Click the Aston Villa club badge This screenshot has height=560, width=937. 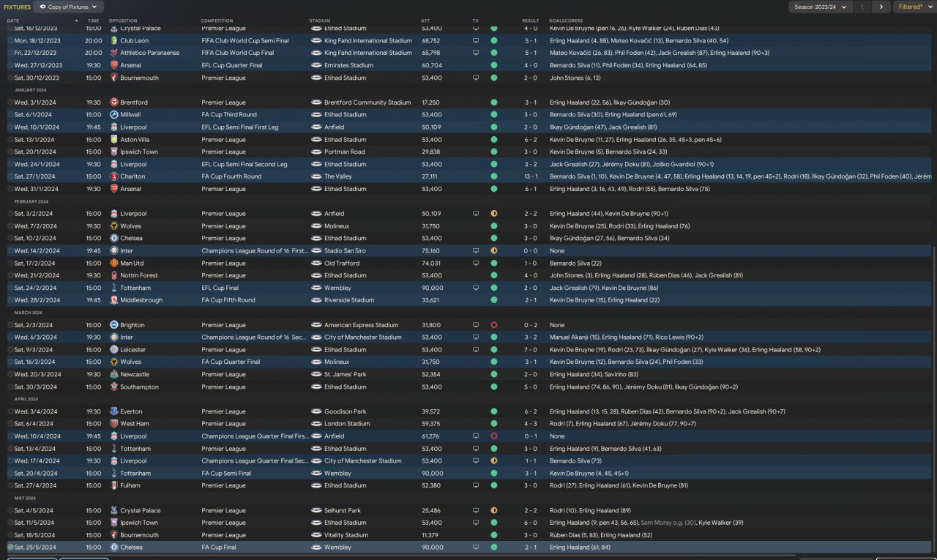pos(113,140)
